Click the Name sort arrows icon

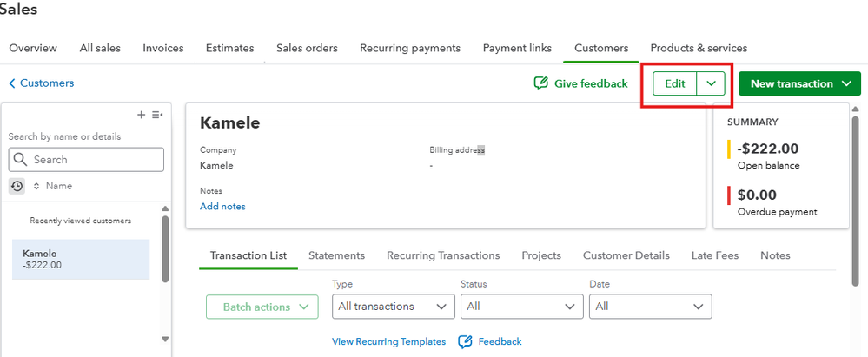click(x=36, y=186)
